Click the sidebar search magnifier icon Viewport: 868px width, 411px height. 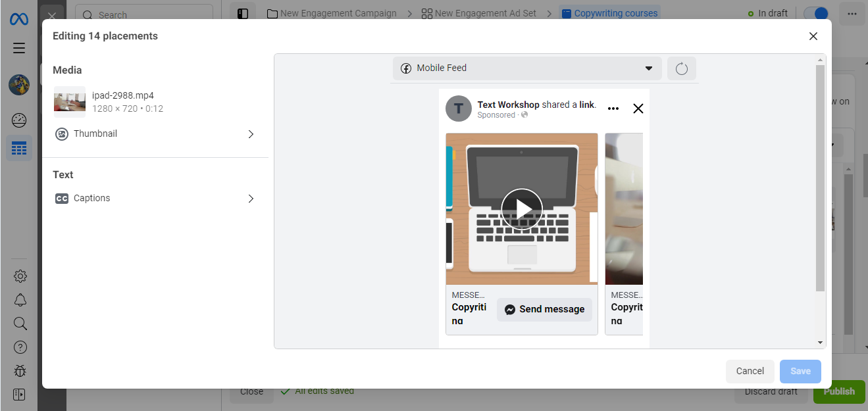click(x=20, y=324)
